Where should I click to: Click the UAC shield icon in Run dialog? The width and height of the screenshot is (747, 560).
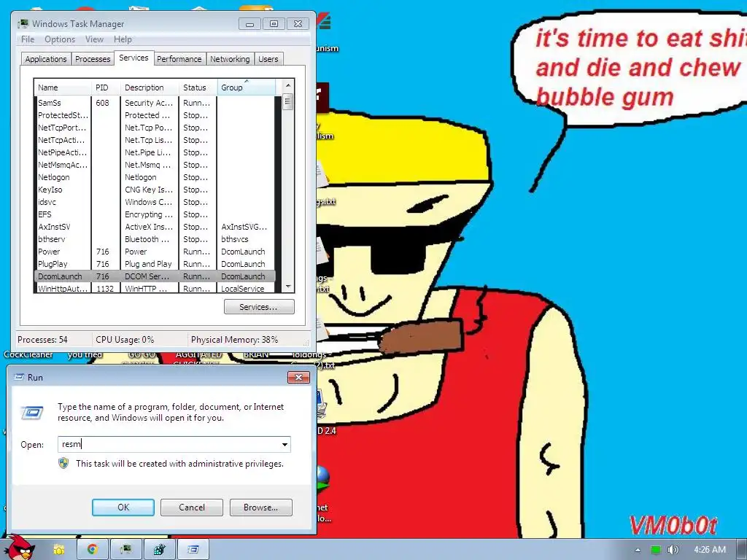(x=63, y=463)
